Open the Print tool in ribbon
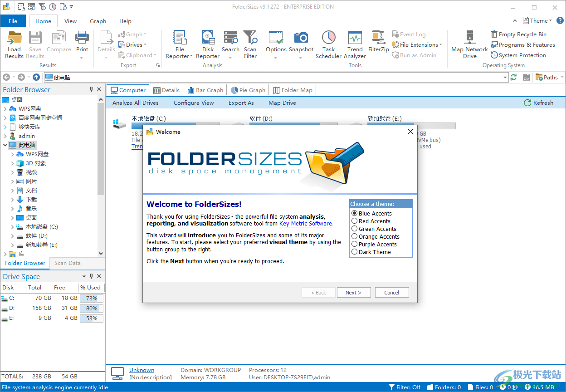Viewport: 566px width, 392px height. (x=82, y=44)
